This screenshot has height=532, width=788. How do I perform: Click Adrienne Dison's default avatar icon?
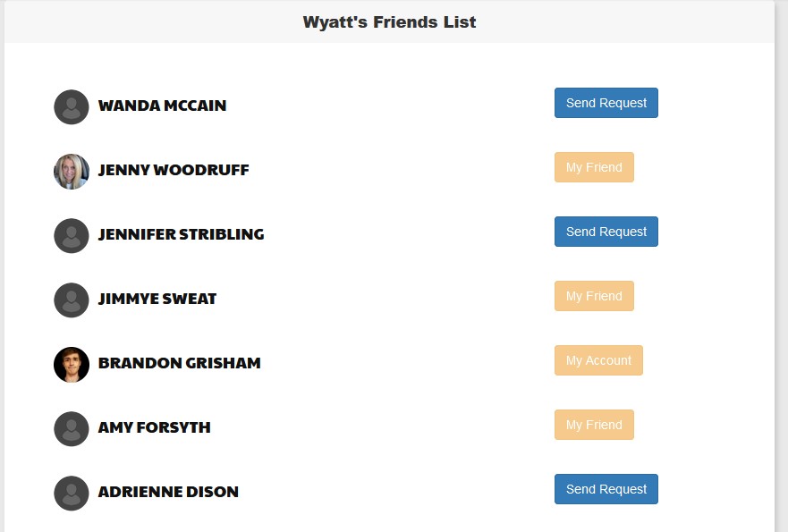pos(72,494)
